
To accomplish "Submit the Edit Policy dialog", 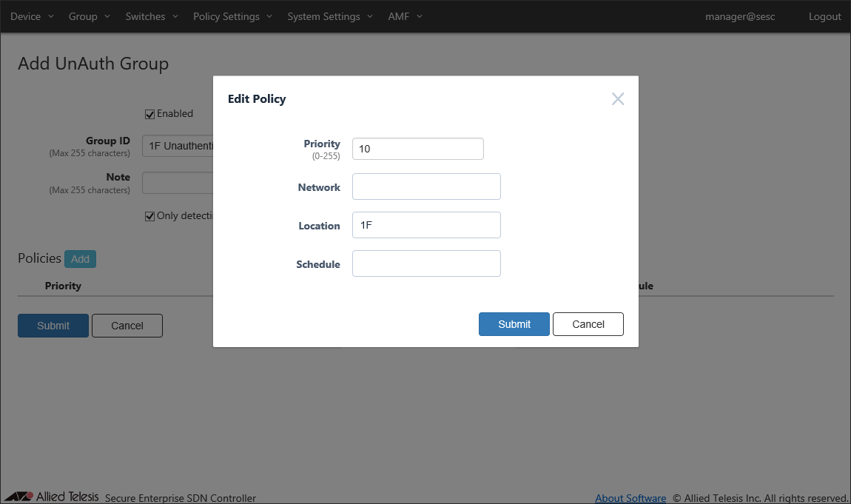I will (x=514, y=324).
